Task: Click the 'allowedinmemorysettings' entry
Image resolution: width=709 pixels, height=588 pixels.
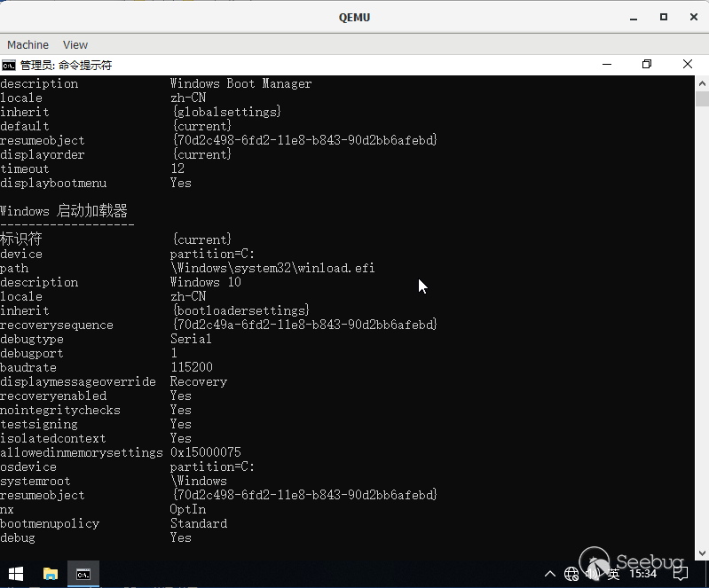Action: coord(82,452)
